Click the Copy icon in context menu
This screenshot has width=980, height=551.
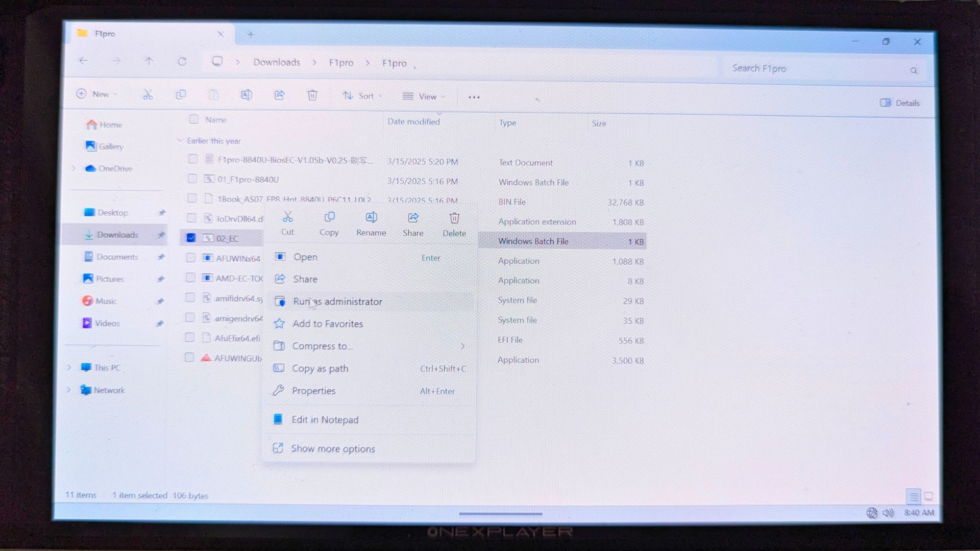click(329, 218)
